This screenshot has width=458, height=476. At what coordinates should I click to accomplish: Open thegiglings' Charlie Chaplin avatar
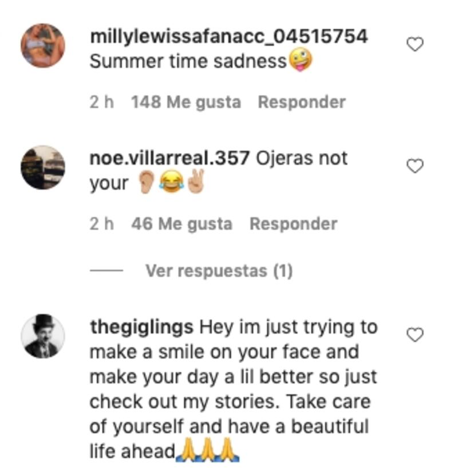(x=43, y=336)
